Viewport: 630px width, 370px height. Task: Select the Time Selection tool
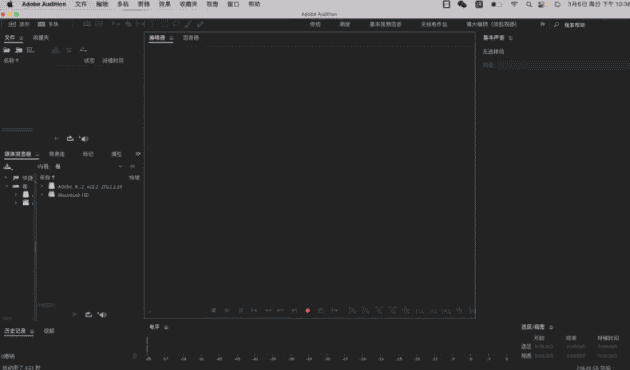(x=152, y=25)
